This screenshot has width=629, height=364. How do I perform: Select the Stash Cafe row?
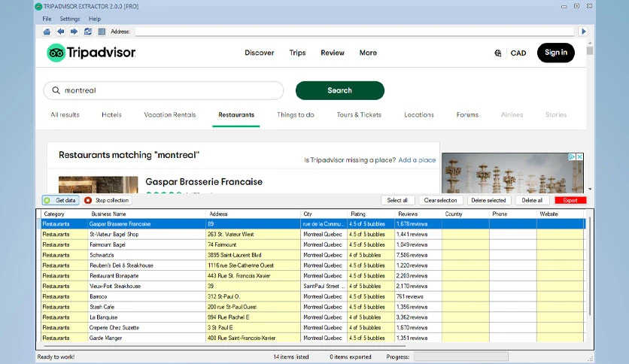point(312,307)
